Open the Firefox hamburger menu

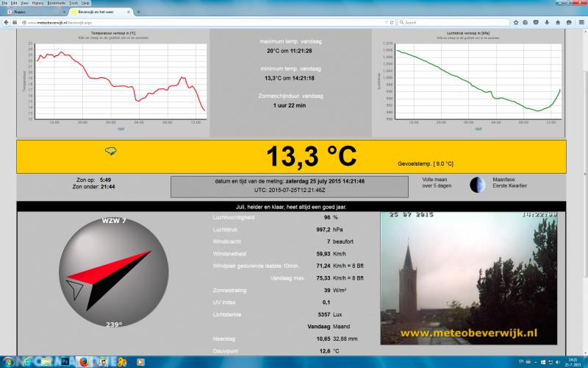tap(581, 23)
